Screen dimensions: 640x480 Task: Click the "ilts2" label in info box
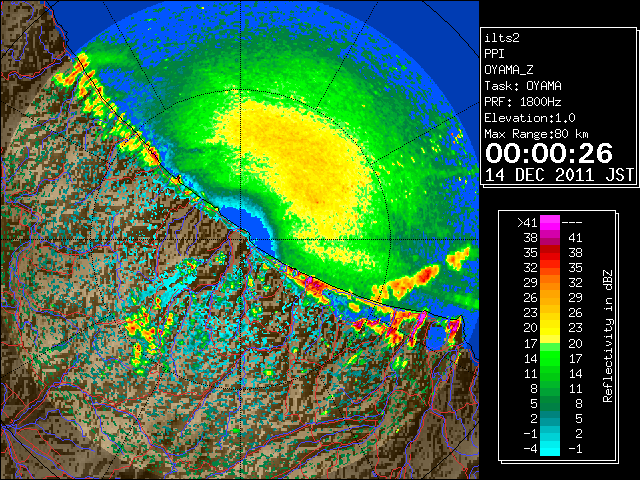[x=502, y=38]
